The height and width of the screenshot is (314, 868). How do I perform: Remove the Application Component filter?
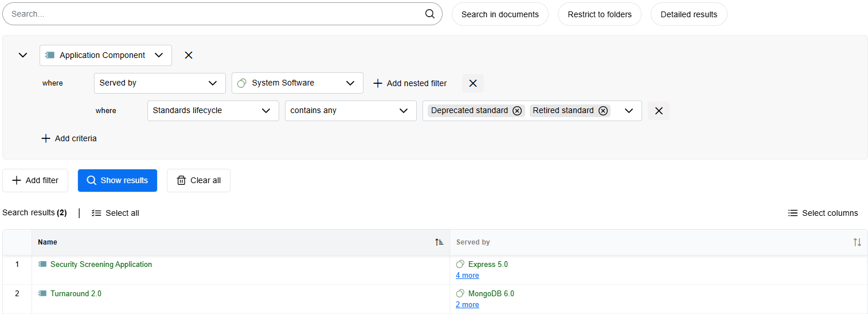pyautogui.click(x=189, y=55)
